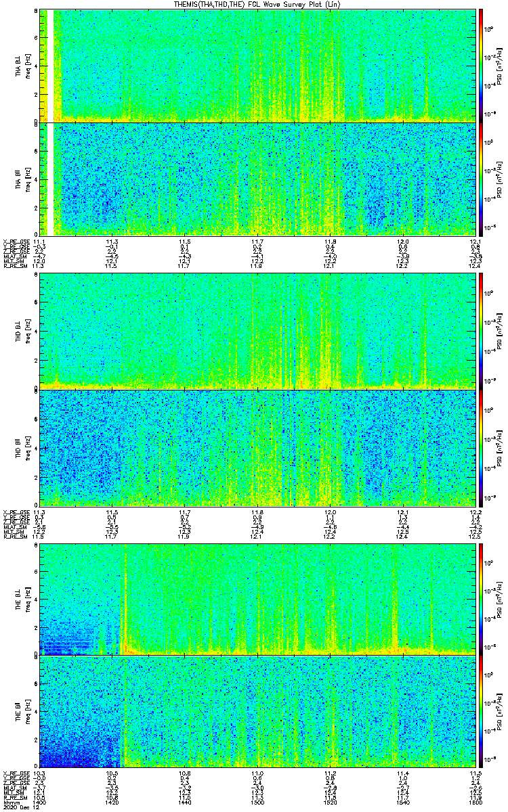Click the white data gap in THA B-perpendicular

[x=50, y=65]
